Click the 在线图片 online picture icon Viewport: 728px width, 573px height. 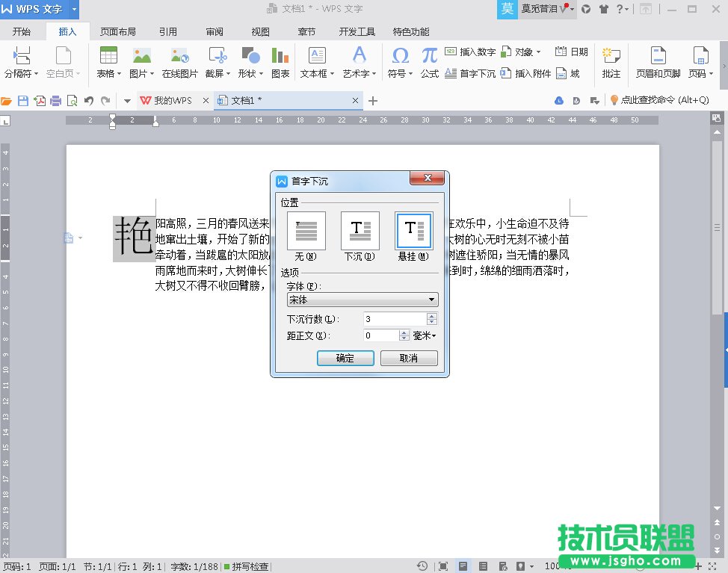(x=179, y=56)
